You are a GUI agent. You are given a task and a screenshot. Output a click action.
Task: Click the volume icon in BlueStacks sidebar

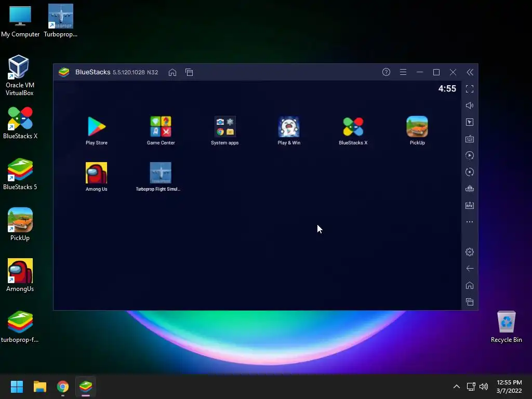[x=470, y=105]
